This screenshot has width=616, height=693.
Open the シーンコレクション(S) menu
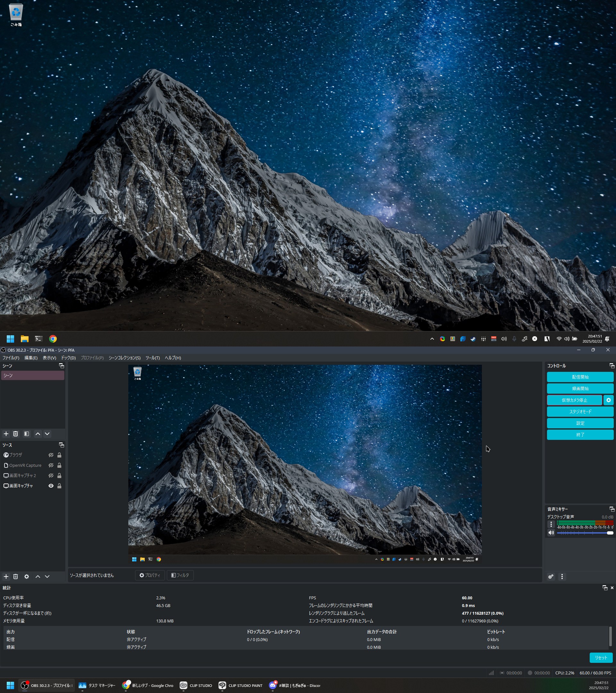124,358
